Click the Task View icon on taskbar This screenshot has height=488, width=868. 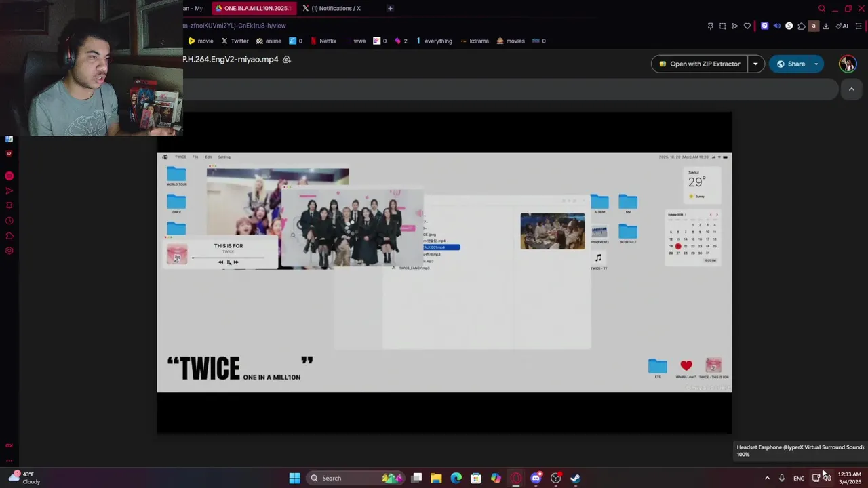pos(416,478)
